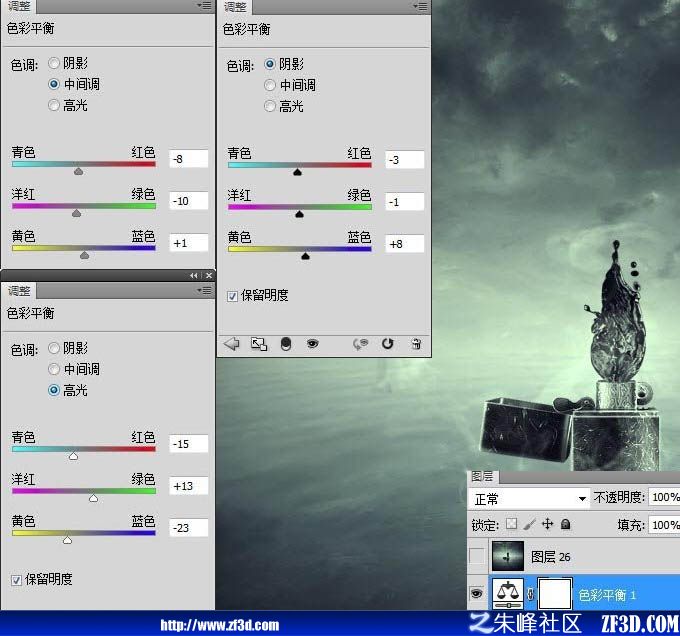Click the view previous state icon
The height and width of the screenshot is (636, 680).
point(360,344)
